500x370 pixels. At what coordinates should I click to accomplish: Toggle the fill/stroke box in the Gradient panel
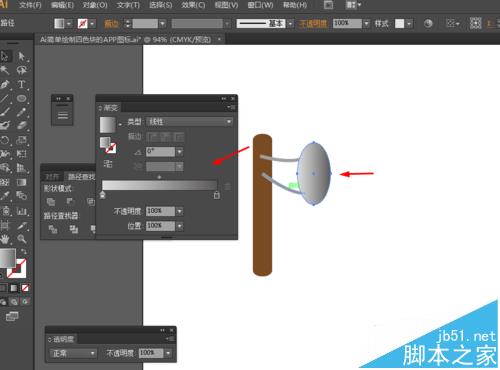[x=108, y=145]
